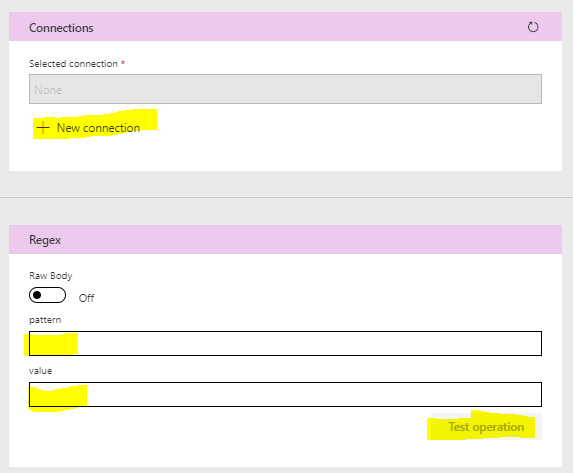Focus the value input field
Image resolution: width=573 pixels, height=473 pixels.
(285, 394)
